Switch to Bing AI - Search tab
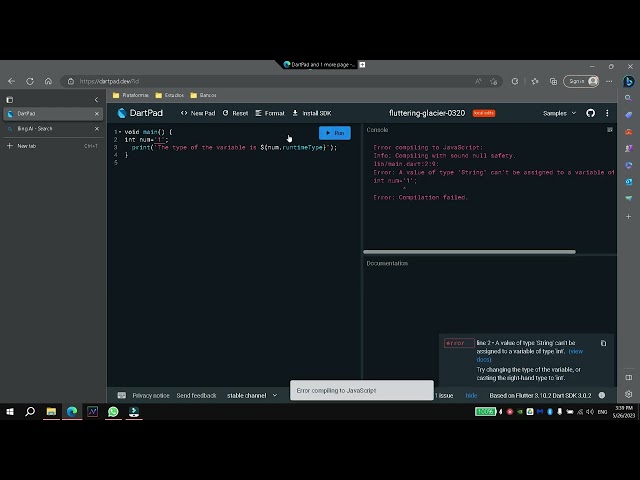Viewport: 640px width, 480px height. point(52,129)
